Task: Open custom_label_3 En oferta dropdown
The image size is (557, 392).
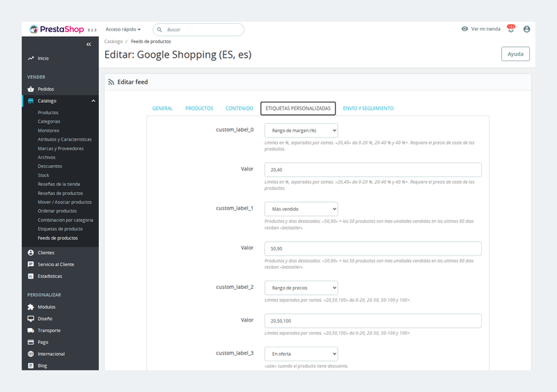Action: tap(301, 354)
